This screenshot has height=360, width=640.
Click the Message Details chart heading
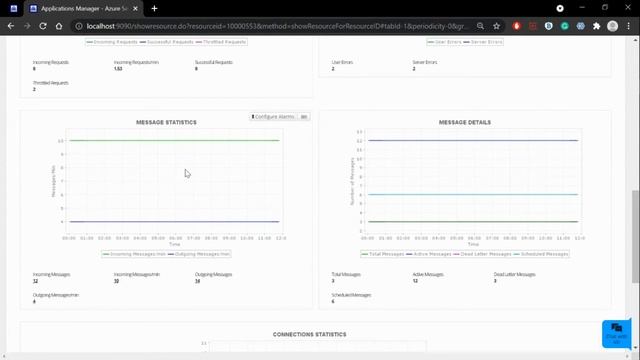click(465, 122)
